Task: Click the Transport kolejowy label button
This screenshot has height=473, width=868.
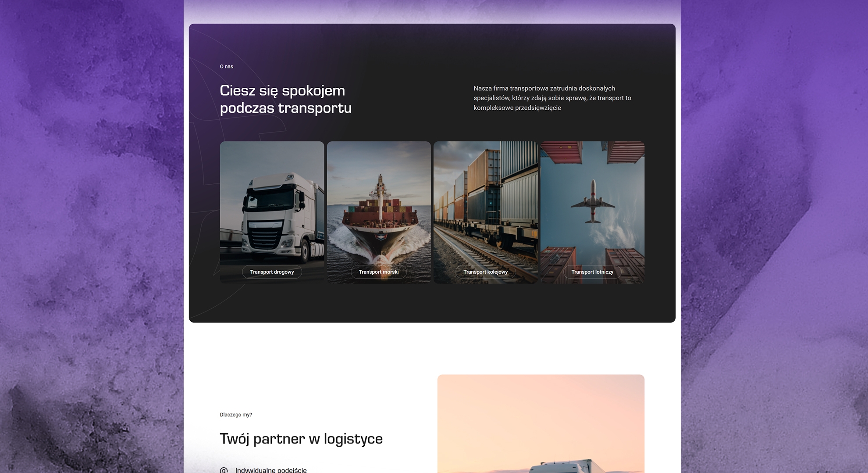Action: click(x=485, y=272)
